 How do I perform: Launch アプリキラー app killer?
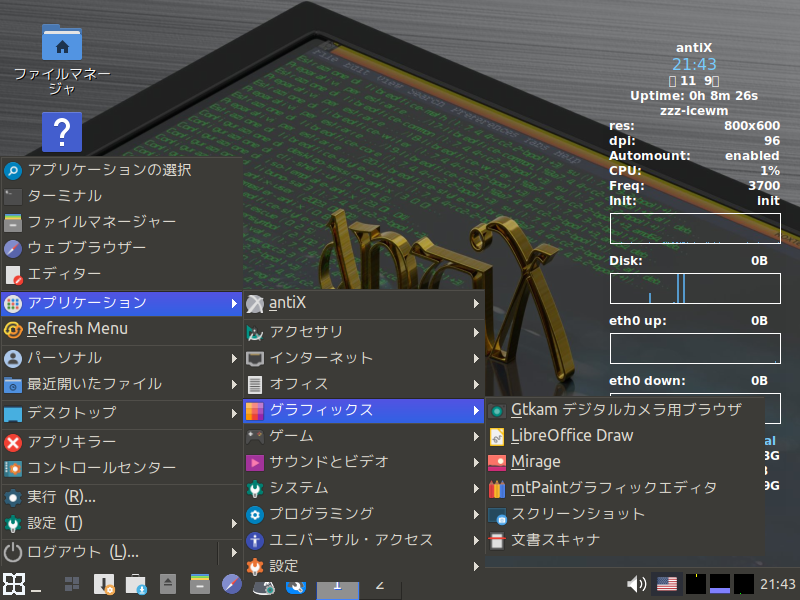121,442
